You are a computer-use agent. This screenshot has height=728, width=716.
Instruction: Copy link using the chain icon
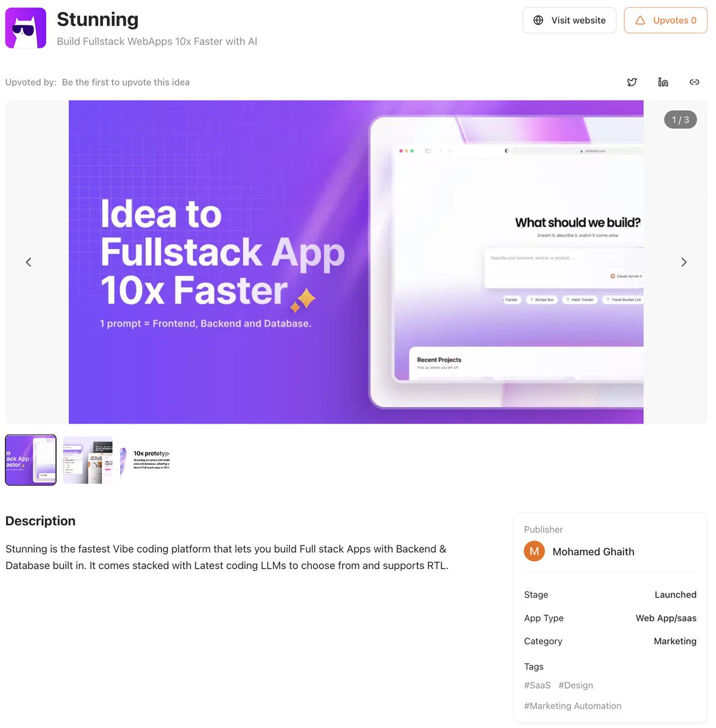click(694, 82)
